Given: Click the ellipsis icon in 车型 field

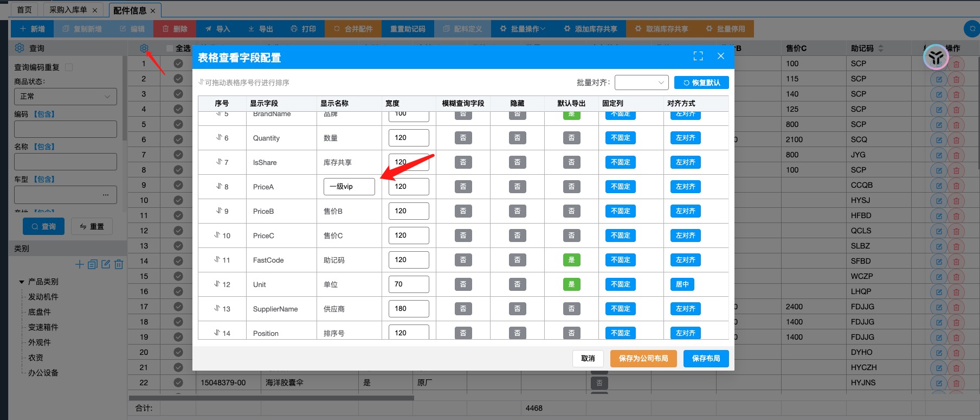Looking at the screenshot, I should (x=106, y=194).
